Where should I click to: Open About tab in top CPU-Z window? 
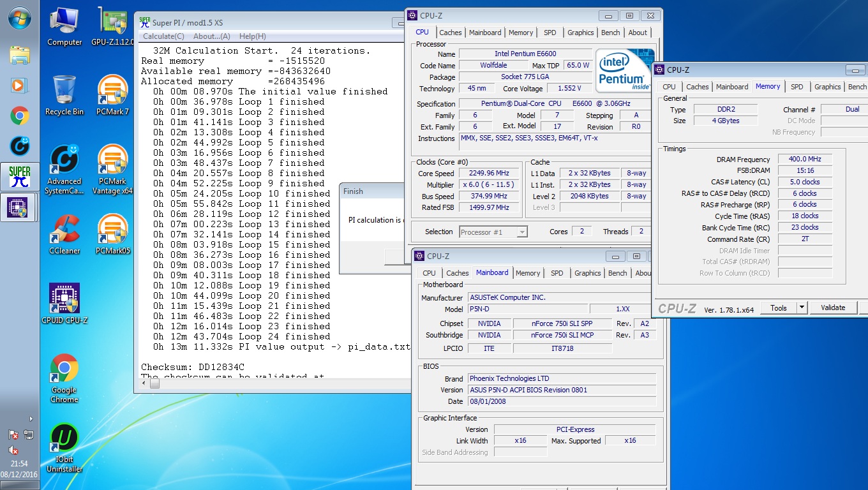(638, 33)
